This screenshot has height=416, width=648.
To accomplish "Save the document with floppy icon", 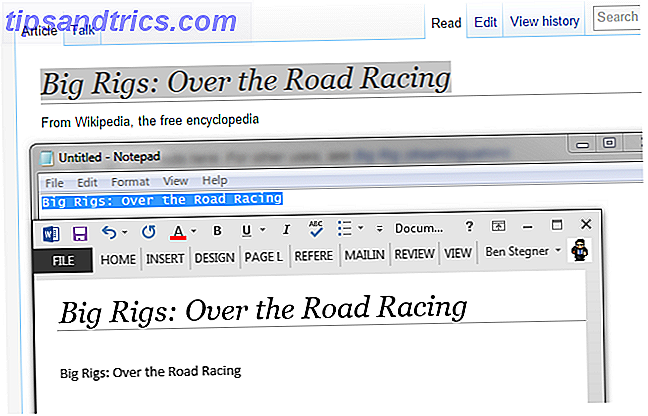I will coord(80,233).
